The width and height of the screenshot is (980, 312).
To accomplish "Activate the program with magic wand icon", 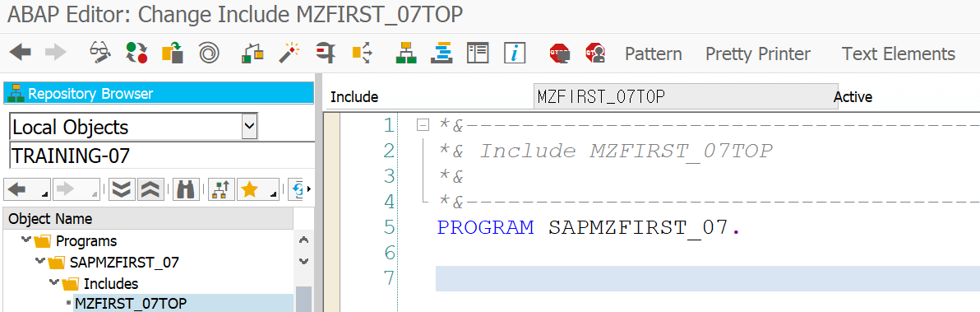I will pos(289,54).
